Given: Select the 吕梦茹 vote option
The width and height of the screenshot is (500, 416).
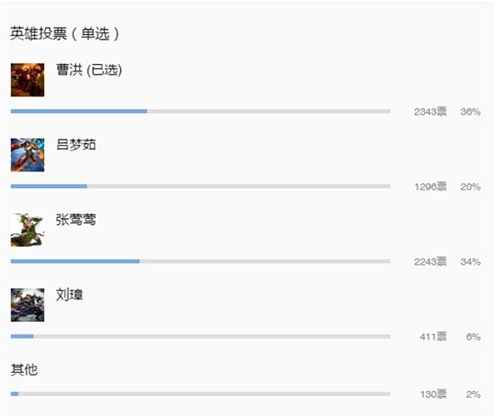Looking at the screenshot, I should [x=76, y=145].
